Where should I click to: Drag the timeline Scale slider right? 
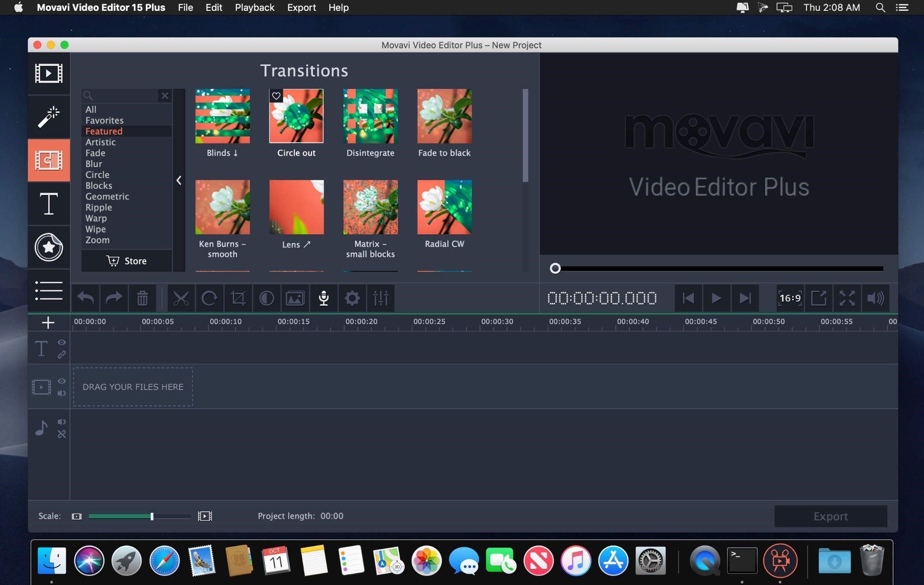pyautogui.click(x=152, y=515)
